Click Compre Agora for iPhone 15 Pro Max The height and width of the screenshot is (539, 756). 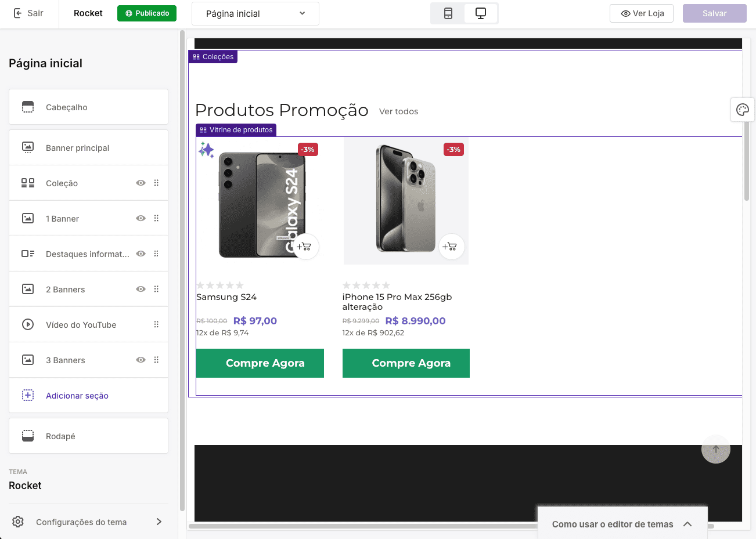tap(406, 363)
